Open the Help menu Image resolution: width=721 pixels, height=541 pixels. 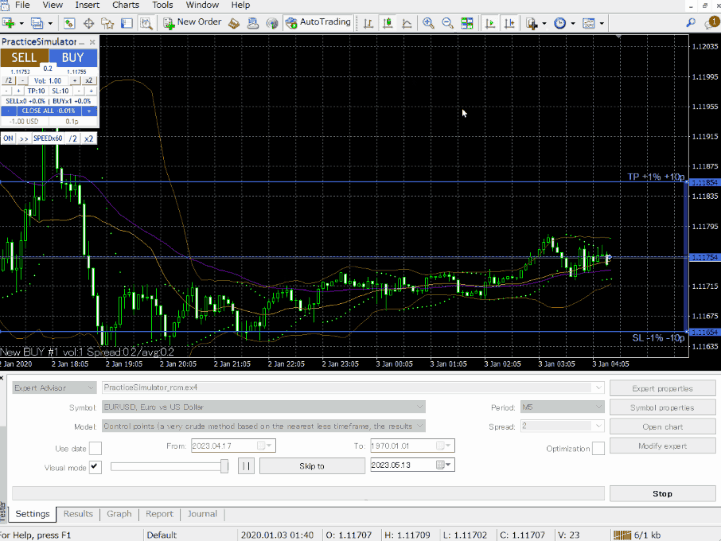click(x=240, y=5)
